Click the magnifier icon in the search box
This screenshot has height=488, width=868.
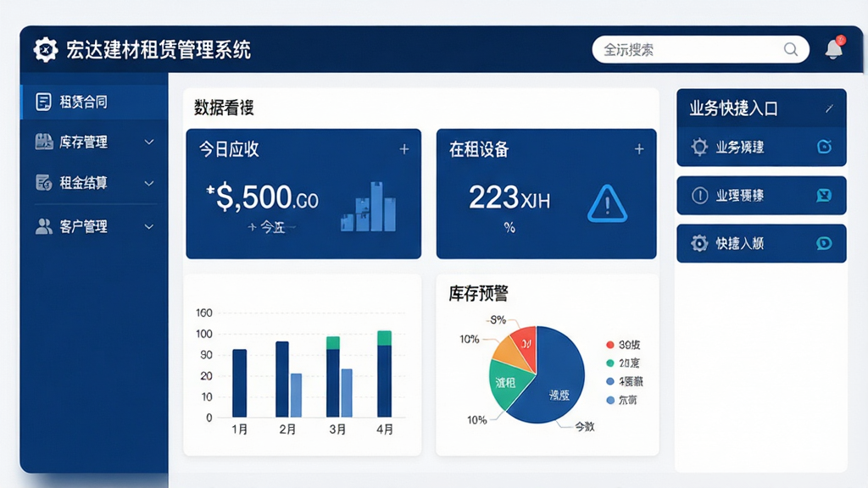pyautogui.click(x=791, y=49)
